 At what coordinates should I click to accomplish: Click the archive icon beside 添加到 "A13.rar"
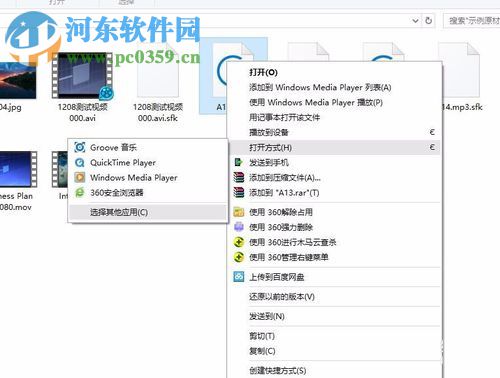pyautogui.click(x=238, y=192)
